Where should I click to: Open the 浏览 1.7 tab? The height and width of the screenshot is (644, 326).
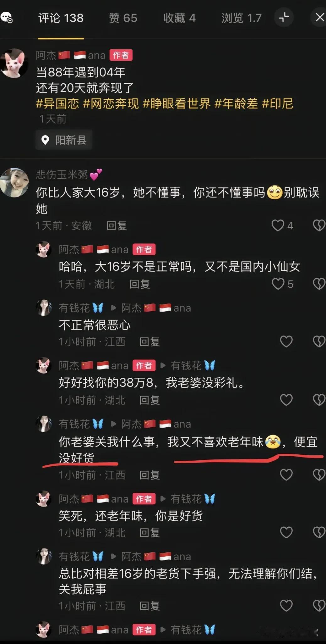click(241, 18)
